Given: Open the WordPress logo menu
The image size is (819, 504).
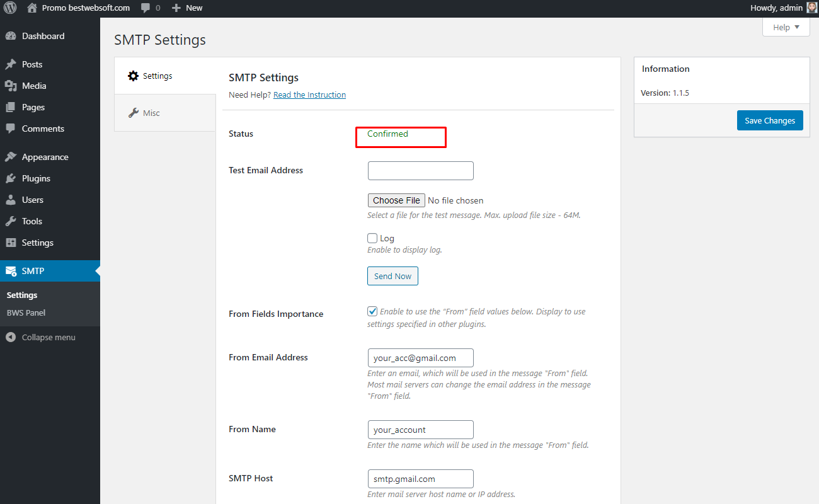Looking at the screenshot, I should (10, 8).
